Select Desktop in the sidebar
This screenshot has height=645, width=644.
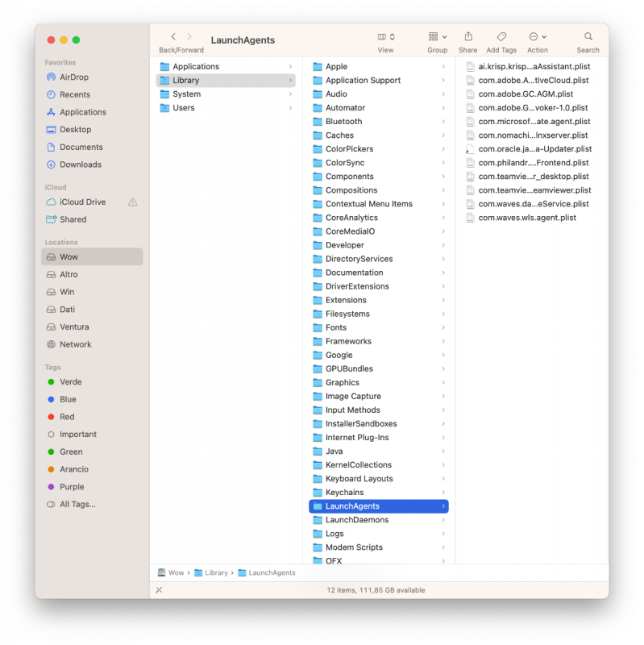(92, 130)
